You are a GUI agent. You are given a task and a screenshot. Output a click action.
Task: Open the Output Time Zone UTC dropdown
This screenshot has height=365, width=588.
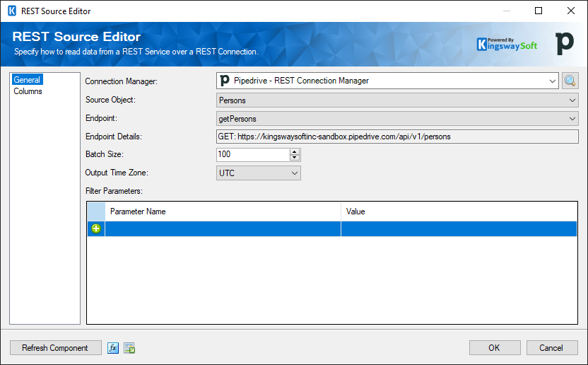259,173
